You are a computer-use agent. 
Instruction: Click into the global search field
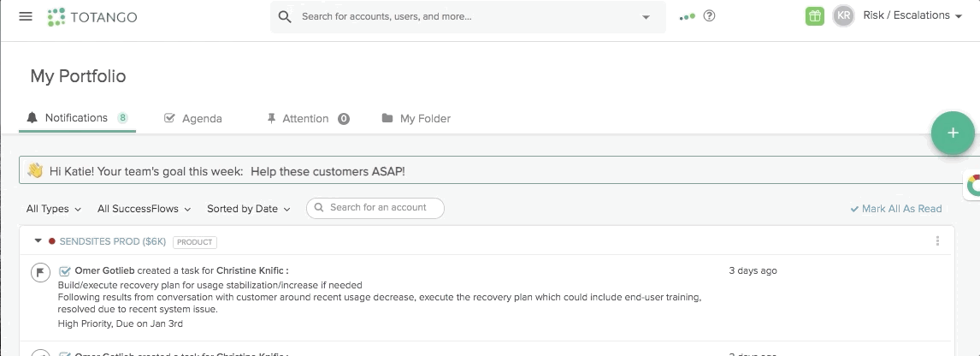468,17
